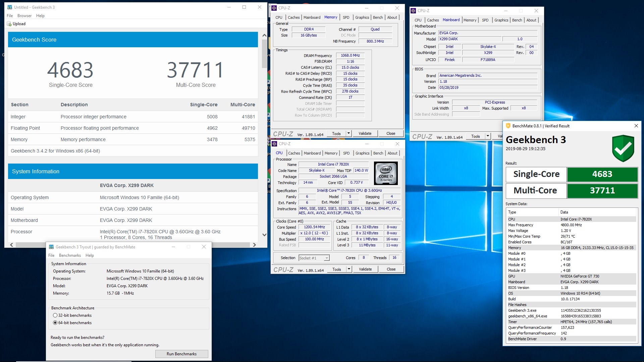
Task: Open Tools dropdown arrow in CPU-Z Mainboard window
Action: click(488, 136)
